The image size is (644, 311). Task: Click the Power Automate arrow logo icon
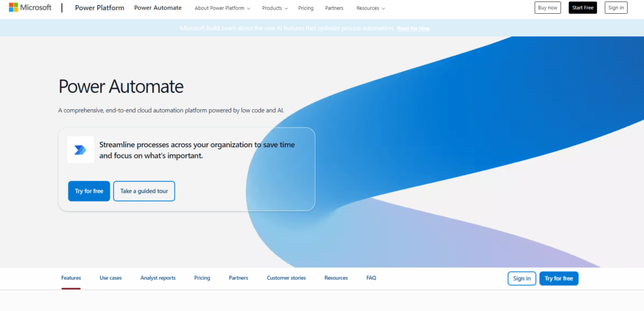click(80, 150)
